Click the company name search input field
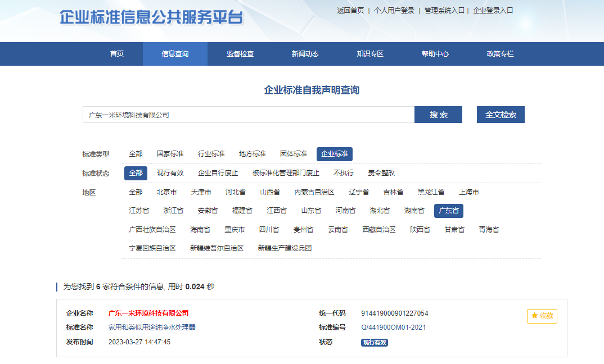Screen dimensions: 604x364 [248, 115]
